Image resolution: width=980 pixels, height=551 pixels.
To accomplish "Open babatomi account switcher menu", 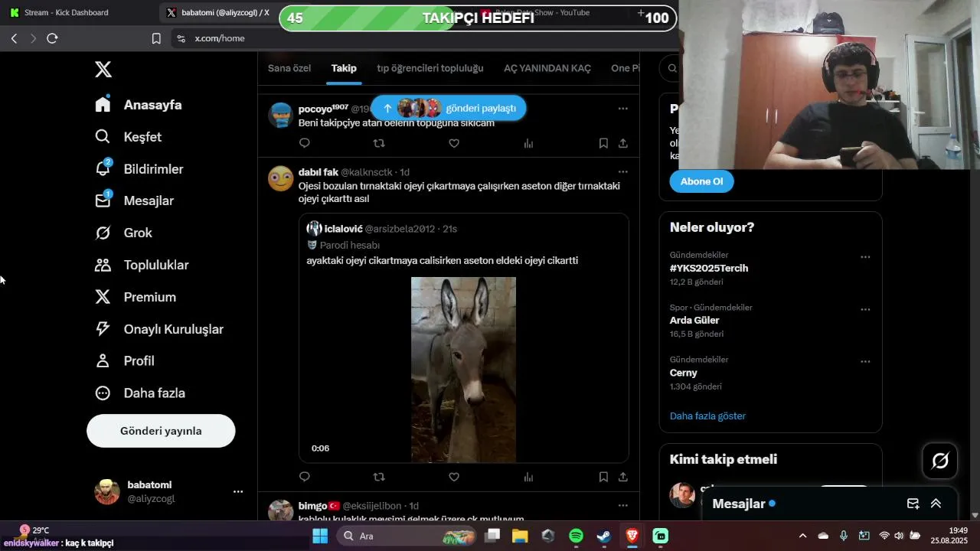I will 168,491.
